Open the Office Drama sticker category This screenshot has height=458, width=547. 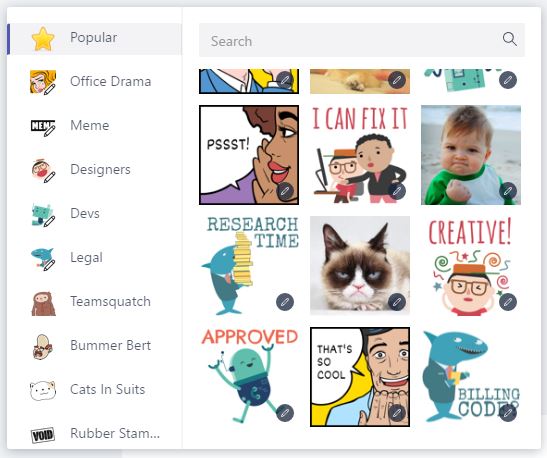[94, 82]
